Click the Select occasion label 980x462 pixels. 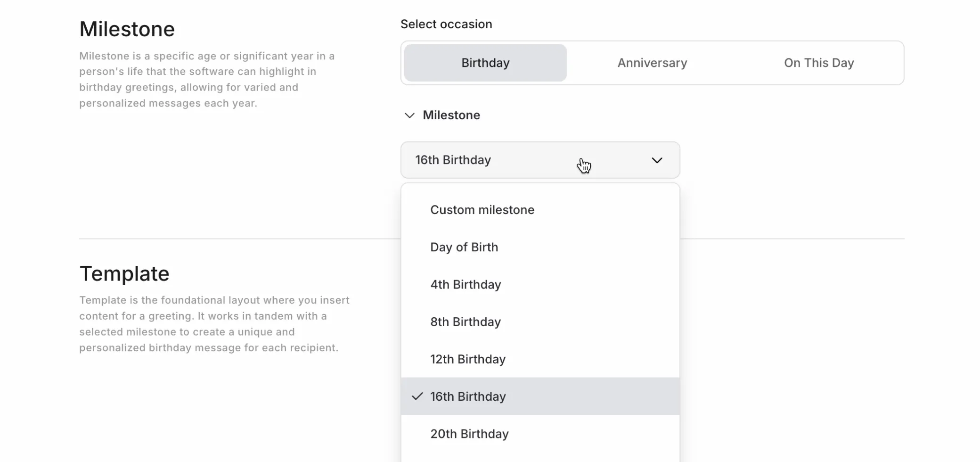[446, 24]
